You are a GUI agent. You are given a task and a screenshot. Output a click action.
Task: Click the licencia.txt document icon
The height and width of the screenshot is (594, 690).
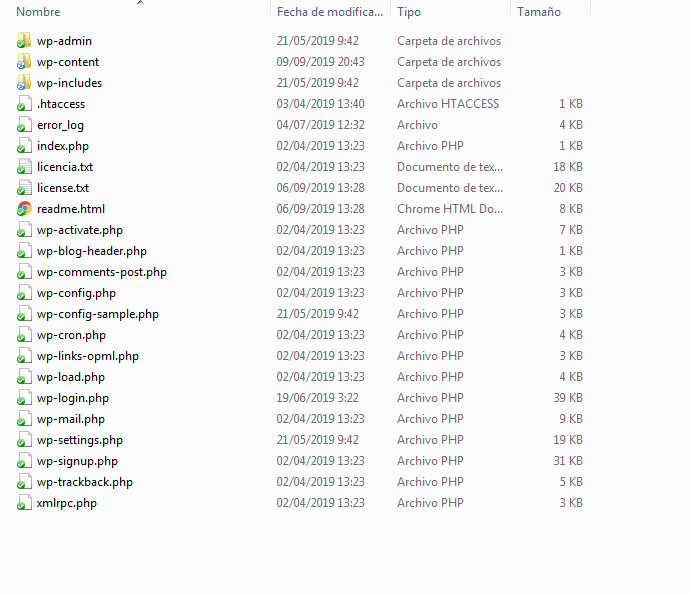click(x=24, y=167)
